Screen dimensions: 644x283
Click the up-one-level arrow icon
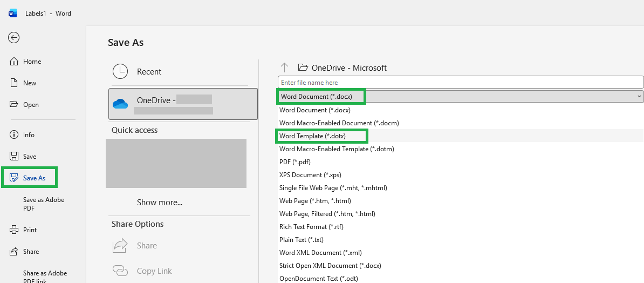284,68
